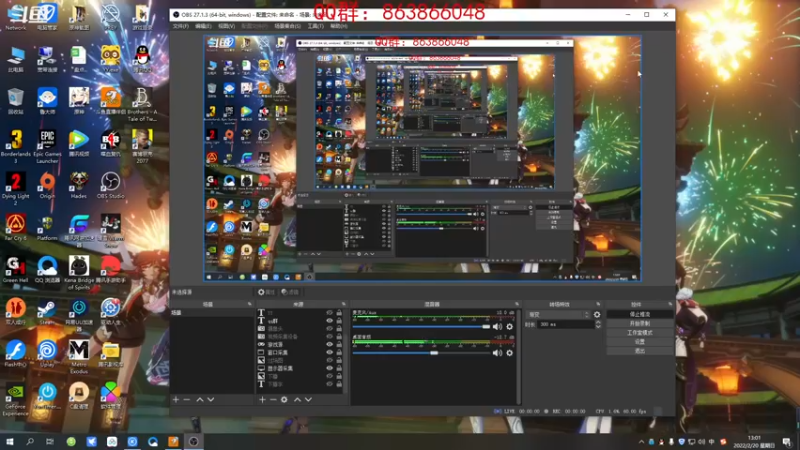Click the 退出 button in controls
Screen dimensions: 800x450
click(640, 351)
